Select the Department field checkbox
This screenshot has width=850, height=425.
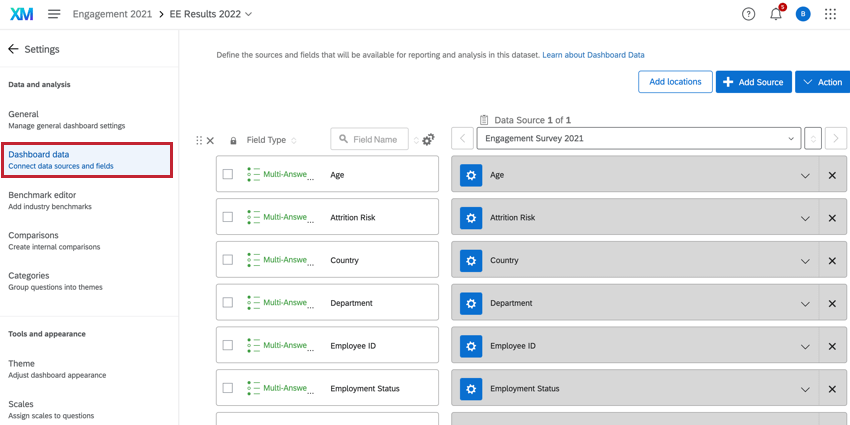click(x=228, y=303)
